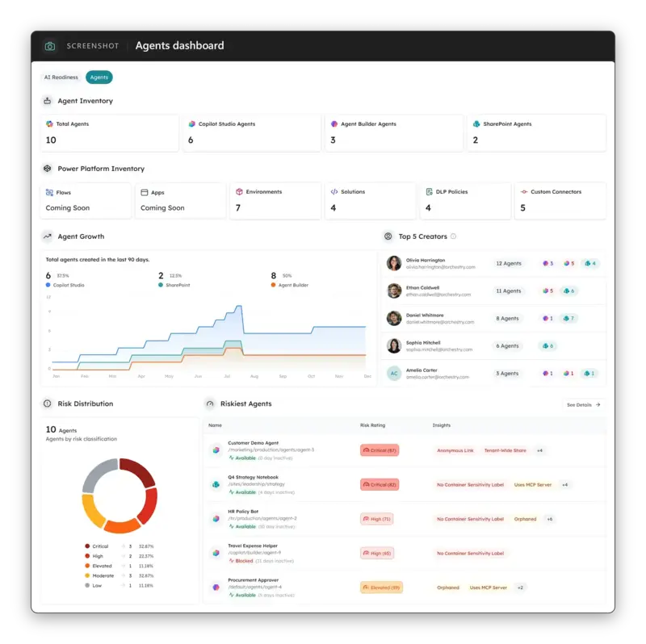
Task: Click the Custom Connectors icon
Action: click(x=523, y=192)
